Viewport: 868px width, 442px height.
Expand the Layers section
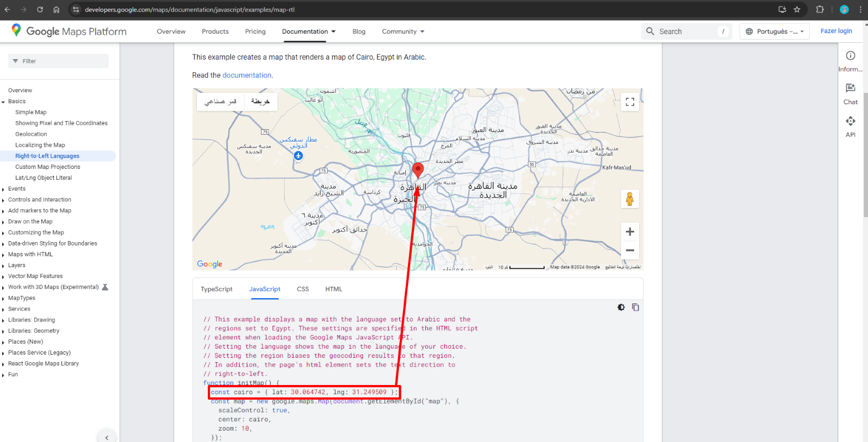(3, 266)
